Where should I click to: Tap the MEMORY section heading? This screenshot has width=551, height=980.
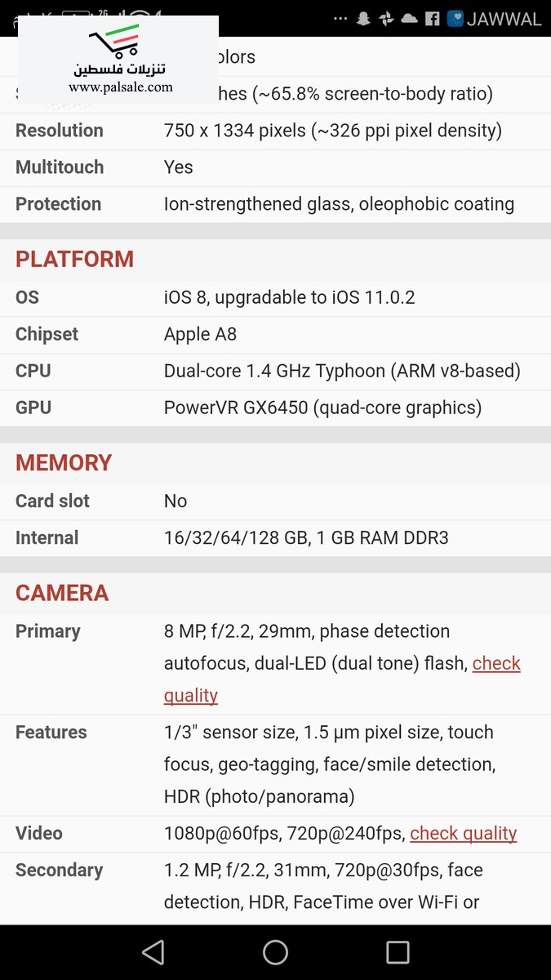pos(64,462)
